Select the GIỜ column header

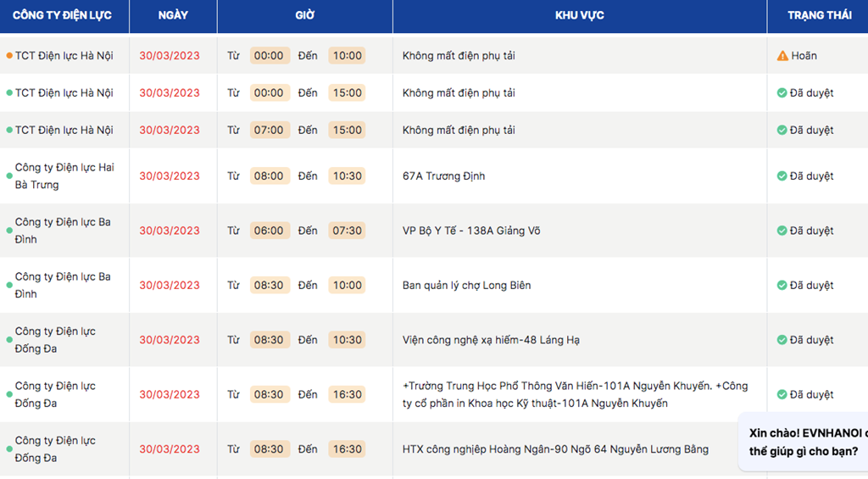(304, 15)
